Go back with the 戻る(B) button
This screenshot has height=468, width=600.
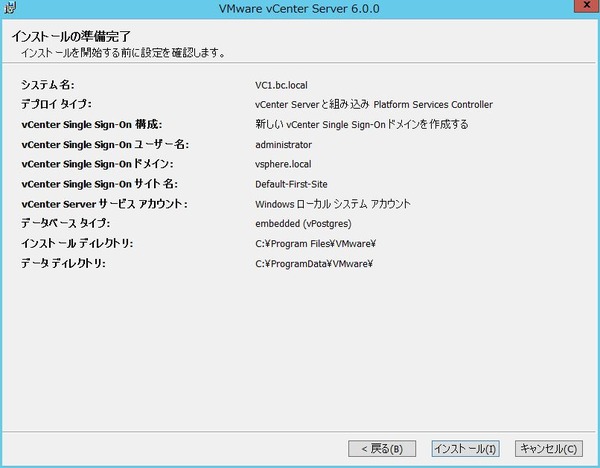(382, 448)
